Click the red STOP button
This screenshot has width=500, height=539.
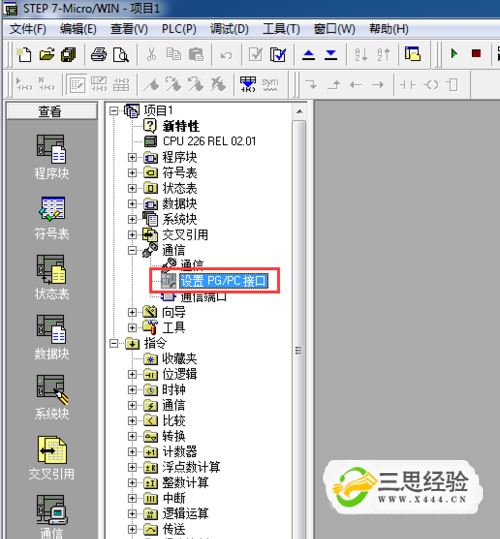pyautogui.click(x=476, y=54)
